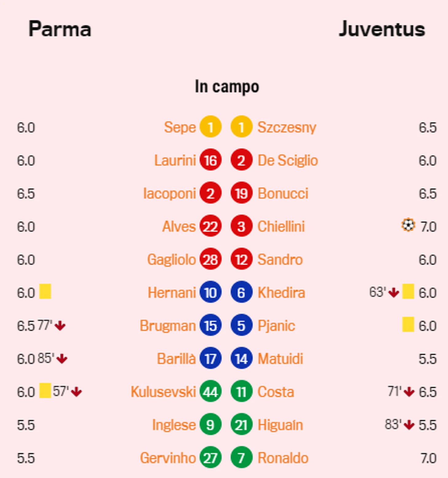Click the Juventus team heading
Screen dimensions: 448x478
(x=382, y=29)
